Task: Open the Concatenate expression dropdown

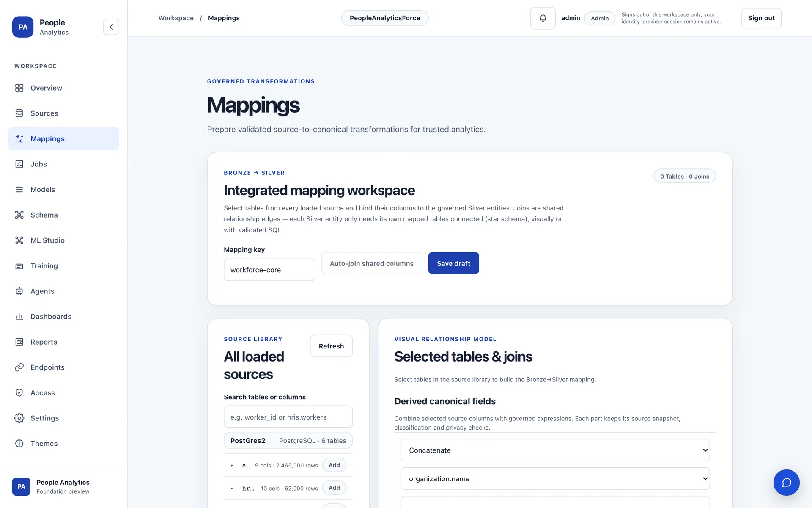Action: tap(555, 450)
